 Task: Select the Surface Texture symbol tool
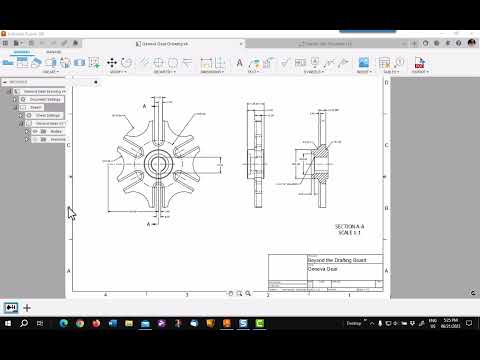tap(285, 62)
